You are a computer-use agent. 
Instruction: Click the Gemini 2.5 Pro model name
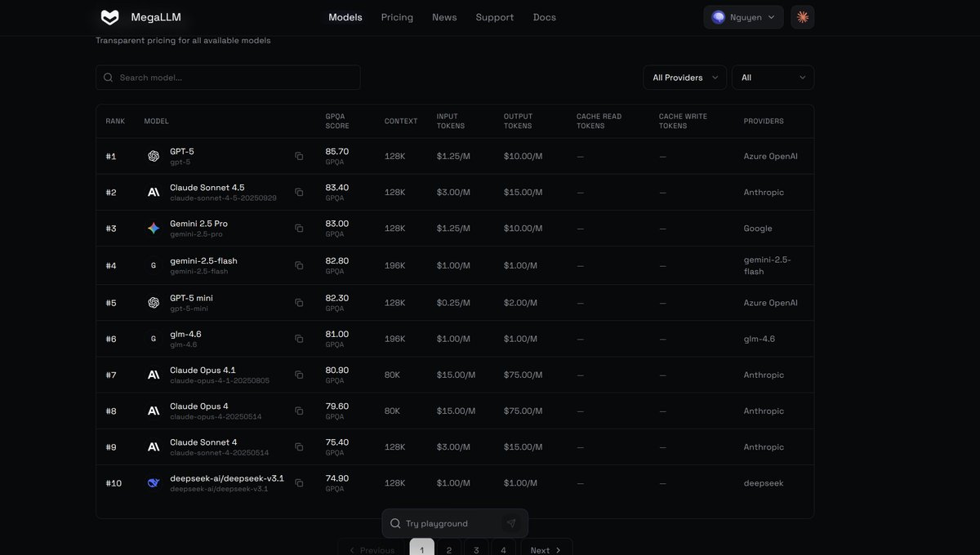coord(198,223)
